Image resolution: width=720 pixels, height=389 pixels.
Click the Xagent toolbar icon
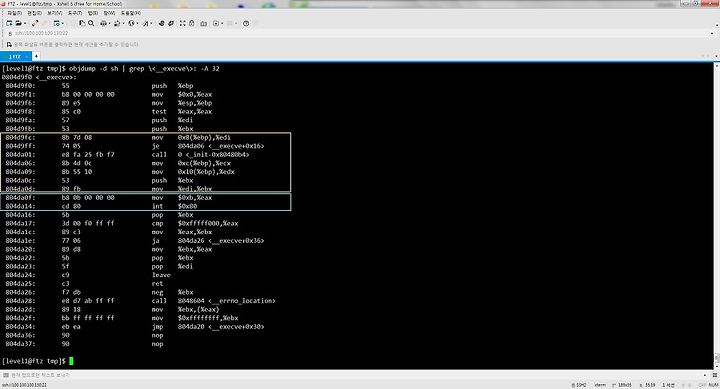tap(171, 23)
